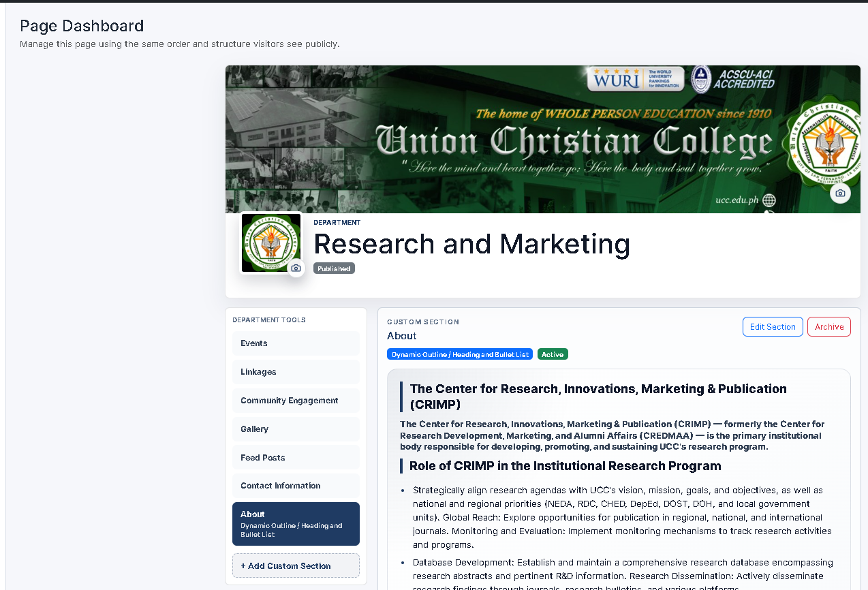Click the 'Manage this page' subtitle text

[x=180, y=44]
